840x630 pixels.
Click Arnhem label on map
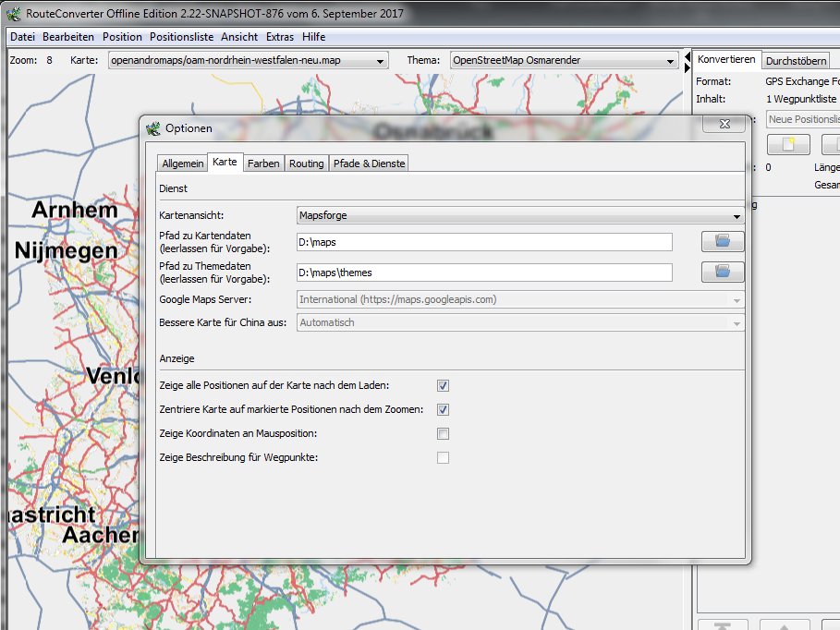pyautogui.click(x=75, y=210)
